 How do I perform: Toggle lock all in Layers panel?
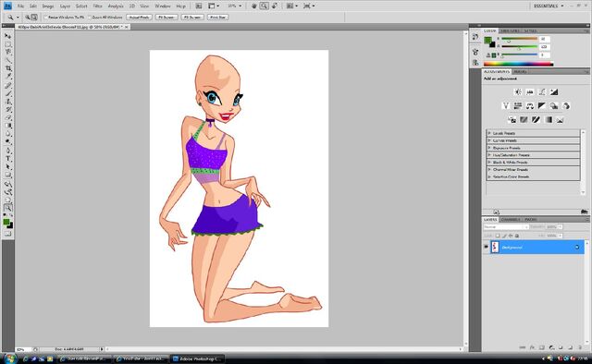click(x=517, y=236)
